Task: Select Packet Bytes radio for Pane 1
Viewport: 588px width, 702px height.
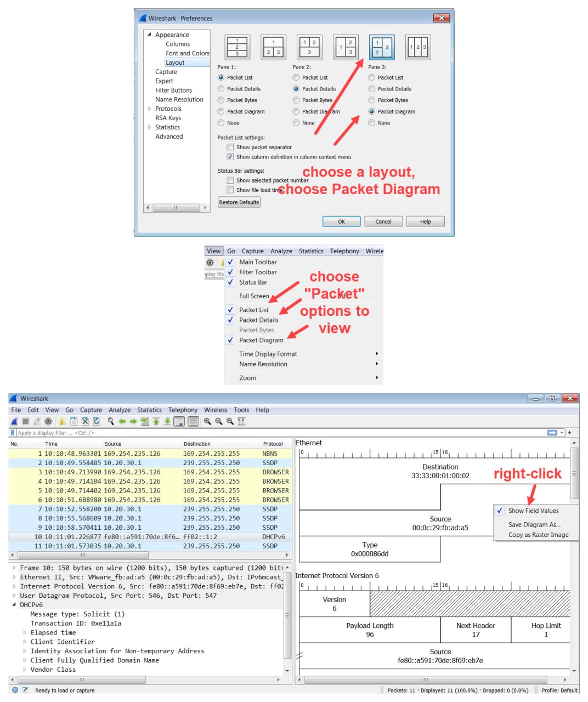Action: point(221,100)
